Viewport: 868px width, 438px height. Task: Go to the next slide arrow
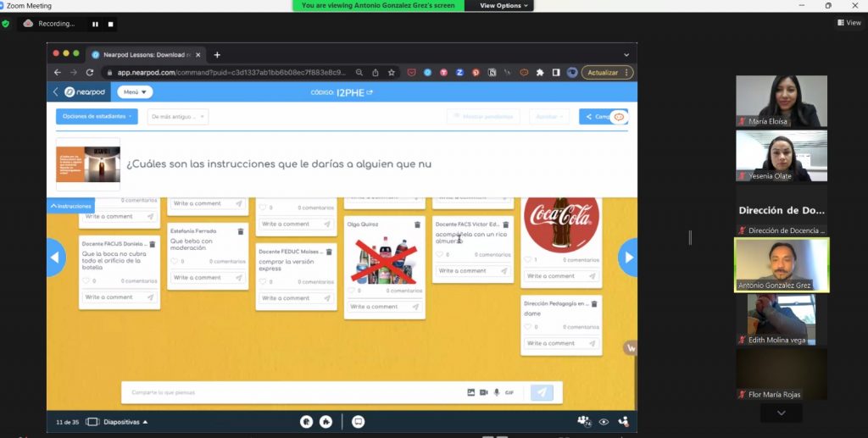coord(628,258)
